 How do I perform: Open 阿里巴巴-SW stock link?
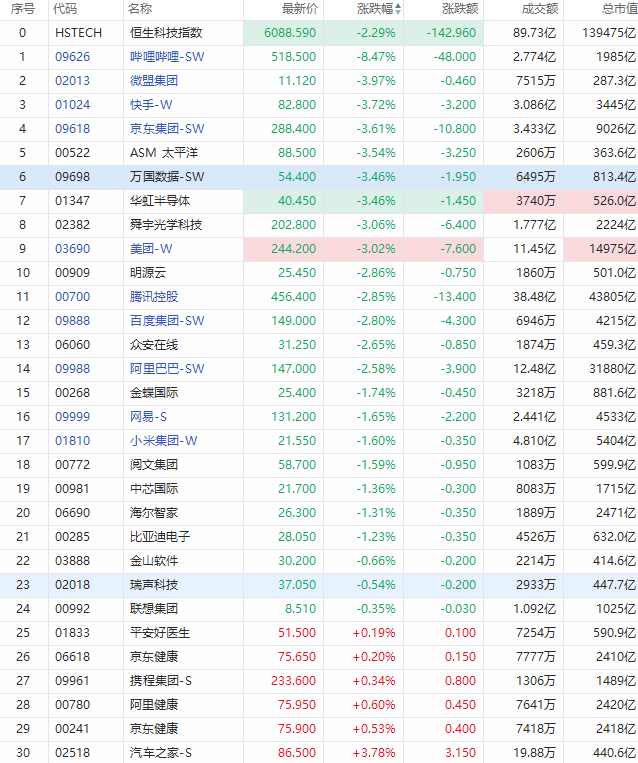(167, 369)
